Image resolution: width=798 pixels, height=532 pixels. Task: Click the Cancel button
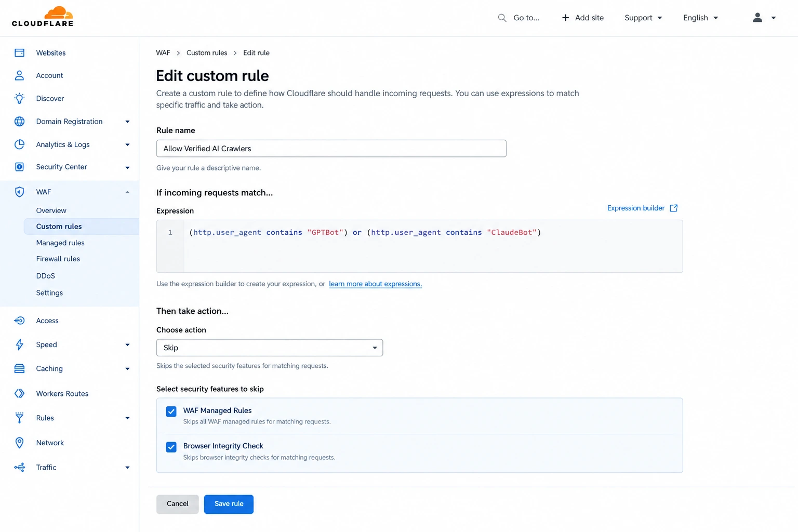click(178, 504)
